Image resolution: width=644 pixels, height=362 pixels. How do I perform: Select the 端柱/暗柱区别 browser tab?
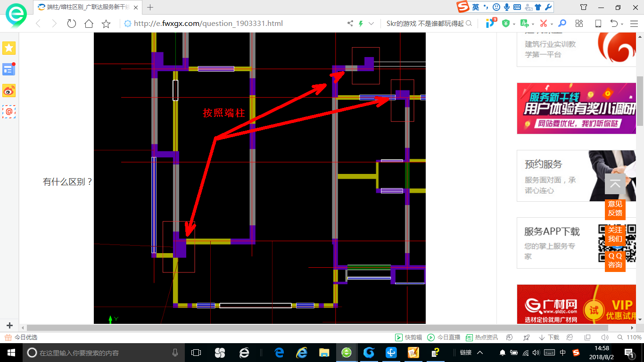[x=87, y=7]
